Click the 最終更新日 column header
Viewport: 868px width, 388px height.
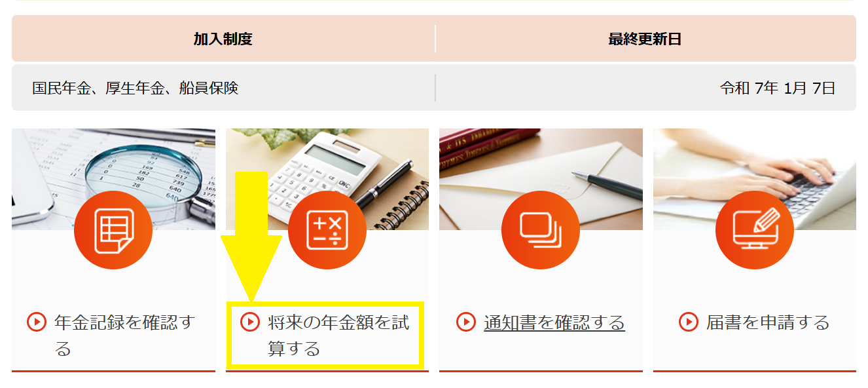(645, 39)
